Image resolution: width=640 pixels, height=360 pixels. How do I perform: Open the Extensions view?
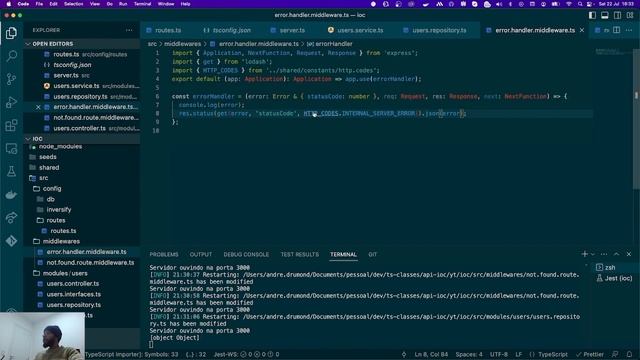click(11, 125)
